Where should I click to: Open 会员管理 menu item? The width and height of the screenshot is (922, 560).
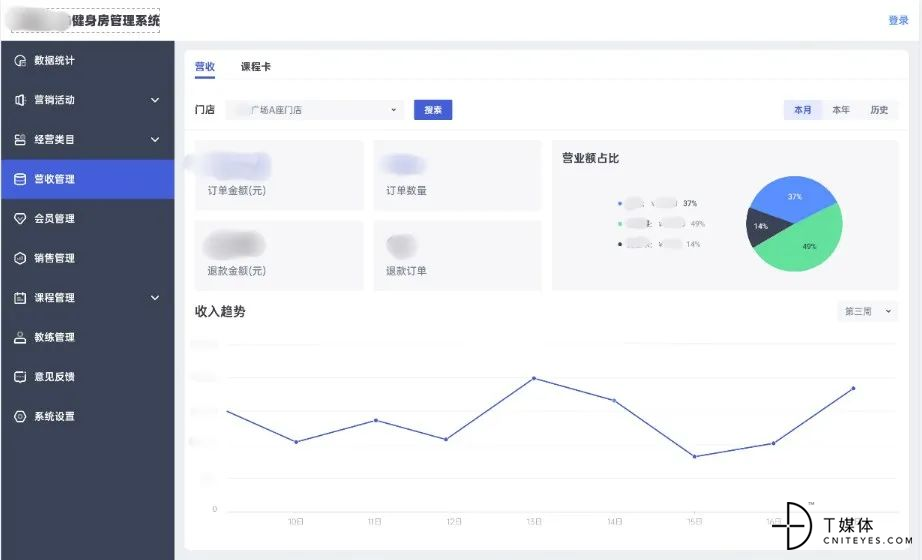[88, 218]
